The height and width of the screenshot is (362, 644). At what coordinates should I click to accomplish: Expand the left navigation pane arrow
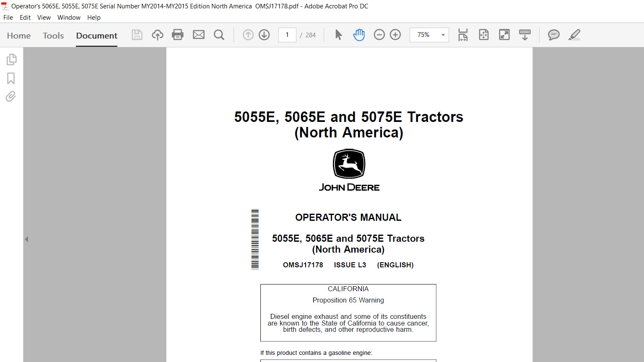pyautogui.click(x=26, y=239)
